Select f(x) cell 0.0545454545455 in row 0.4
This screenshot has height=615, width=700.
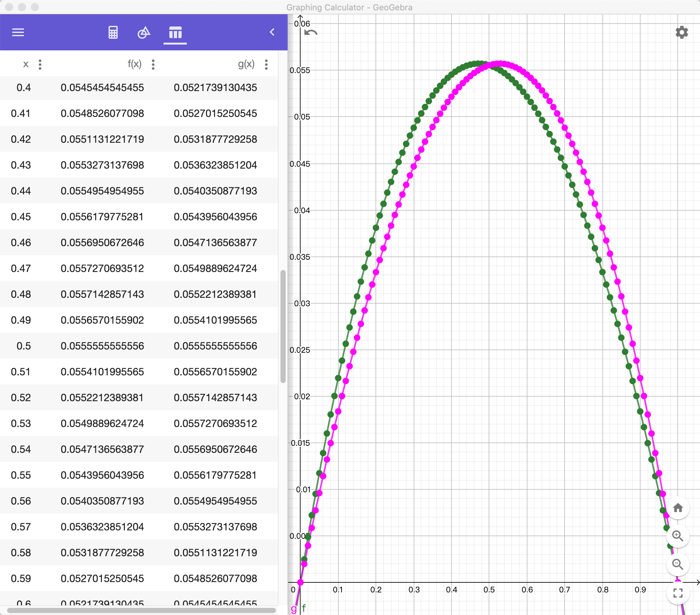(102, 88)
